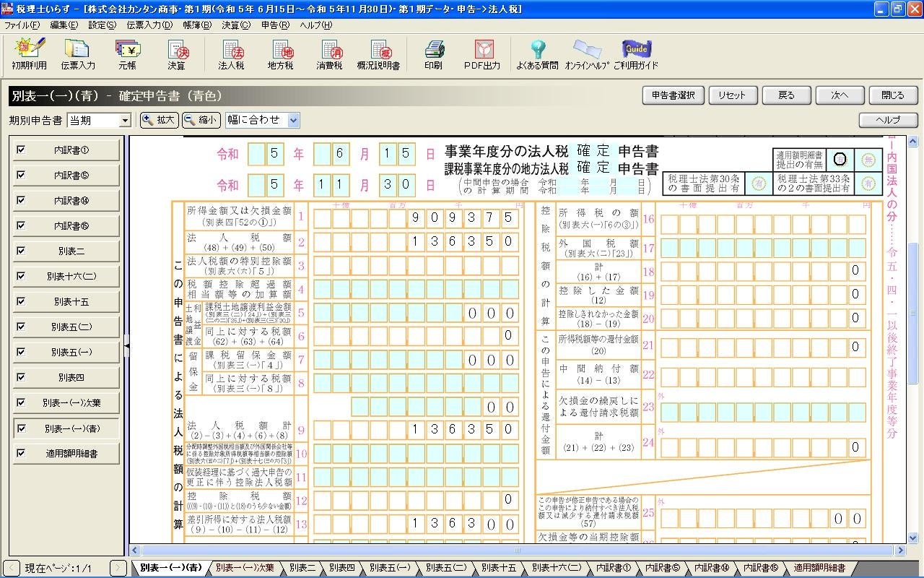Select the 法人税 toolbar icon
This screenshot has height=578, width=924.
pyautogui.click(x=231, y=54)
